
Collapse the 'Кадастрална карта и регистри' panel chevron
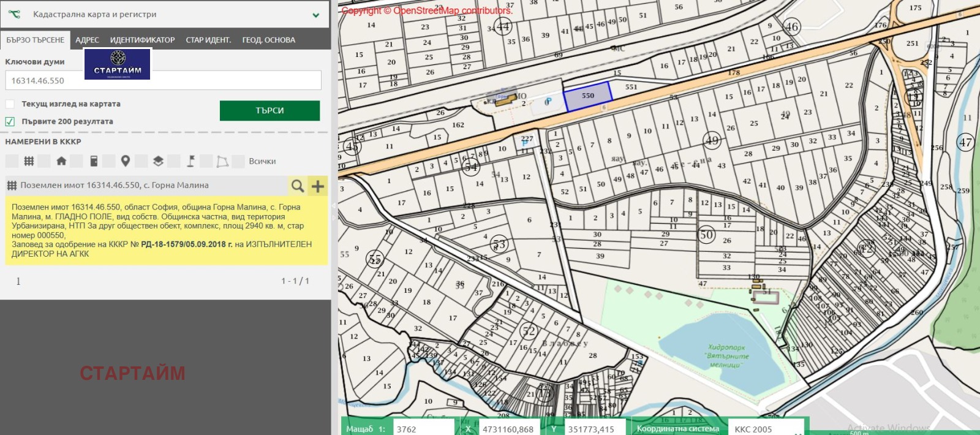coord(316,15)
